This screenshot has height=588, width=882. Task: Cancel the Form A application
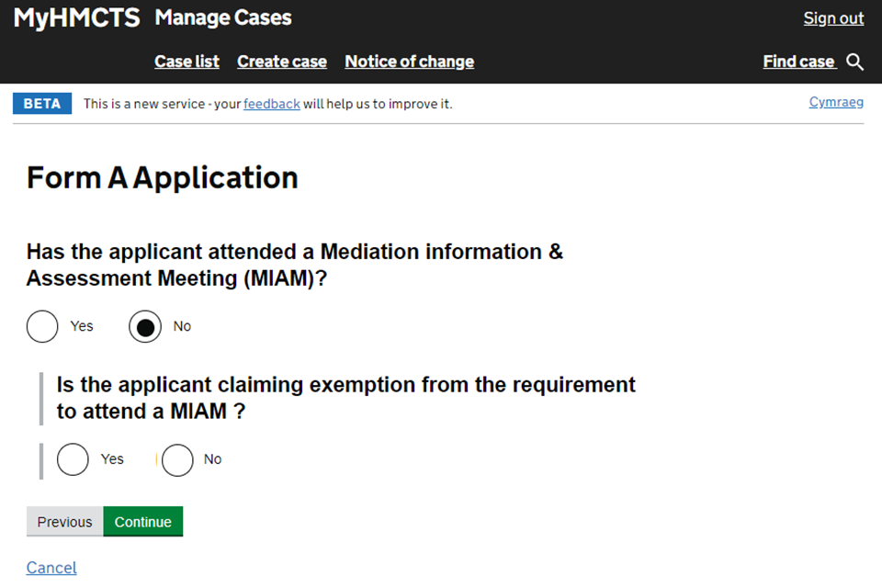coord(51,568)
